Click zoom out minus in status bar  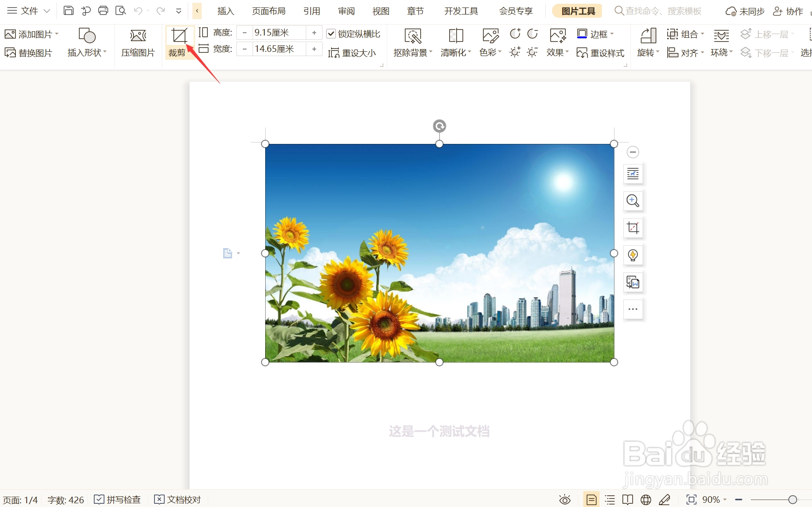[x=739, y=500]
